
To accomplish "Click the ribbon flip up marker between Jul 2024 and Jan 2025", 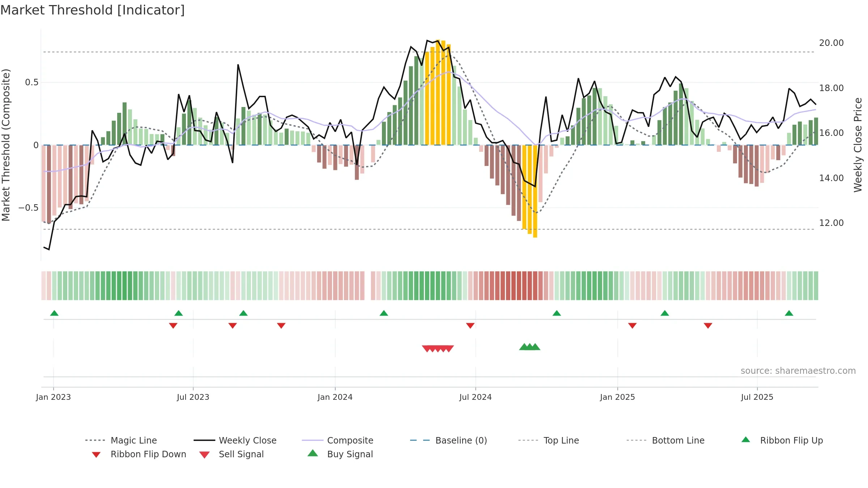I will (x=557, y=313).
